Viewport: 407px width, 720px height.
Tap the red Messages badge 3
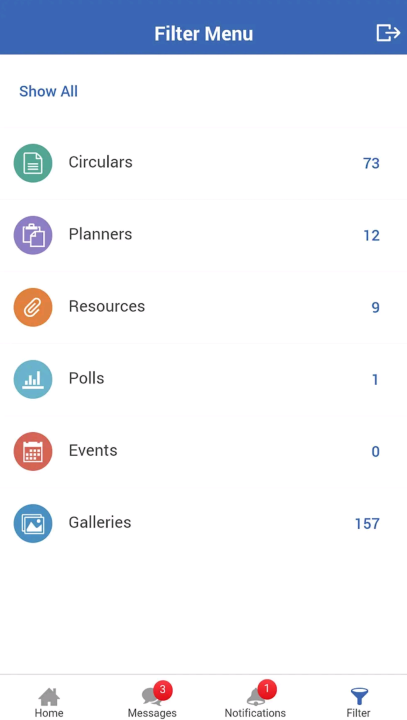tap(163, 690)
